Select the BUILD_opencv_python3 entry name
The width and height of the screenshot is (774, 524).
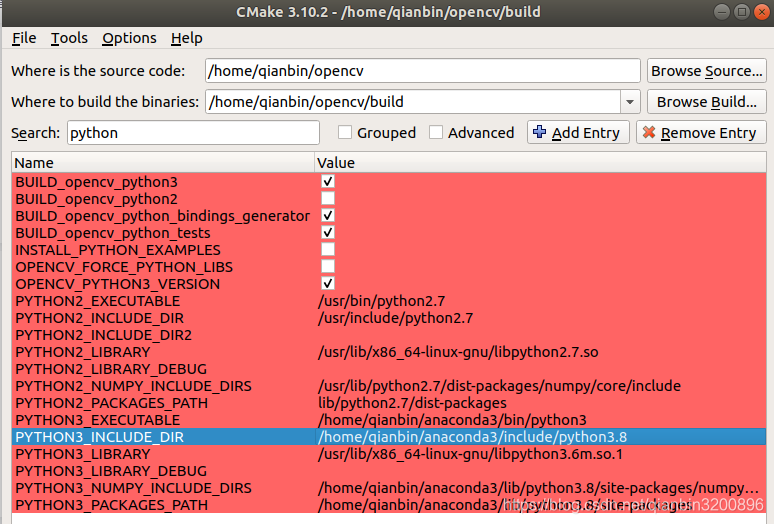pos(96,182)
